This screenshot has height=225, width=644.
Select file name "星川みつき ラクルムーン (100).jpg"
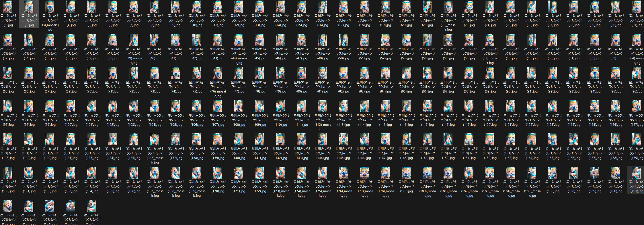(x=71, y=120)
